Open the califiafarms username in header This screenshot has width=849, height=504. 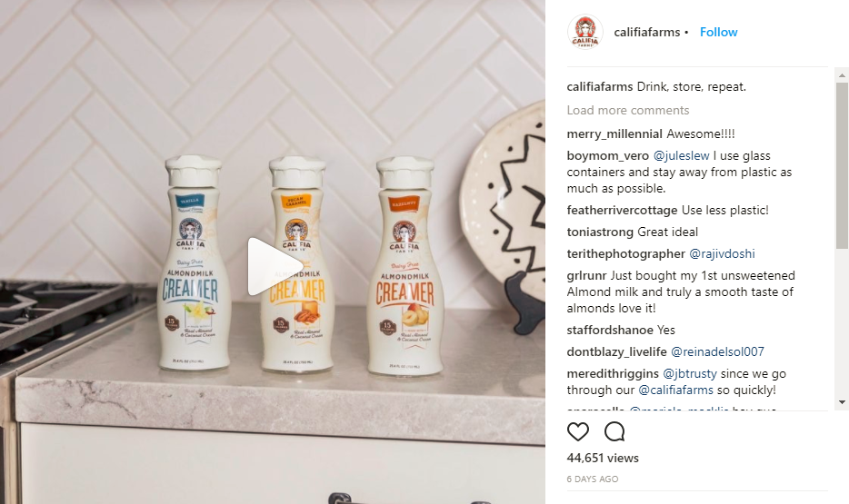tap(646, 33)
